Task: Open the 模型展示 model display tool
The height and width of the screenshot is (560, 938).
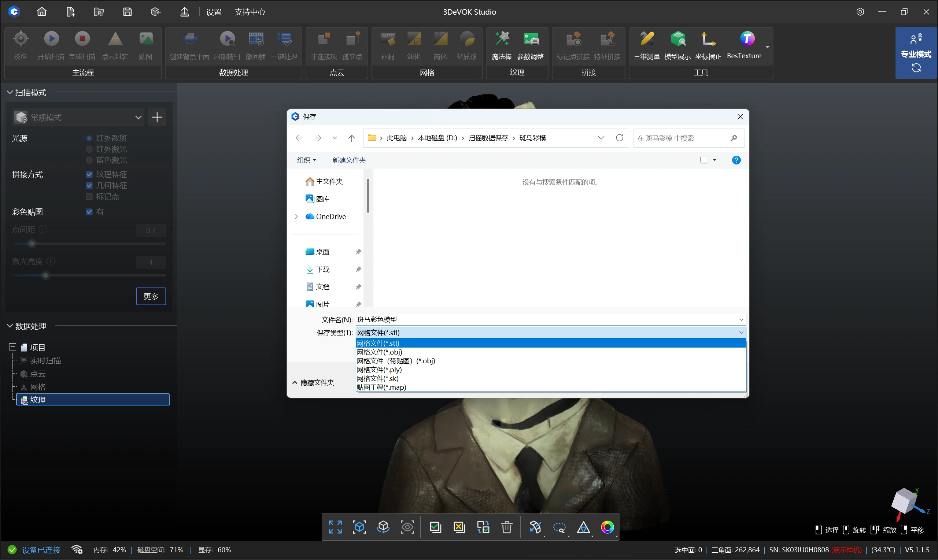Action: point(677,45)
